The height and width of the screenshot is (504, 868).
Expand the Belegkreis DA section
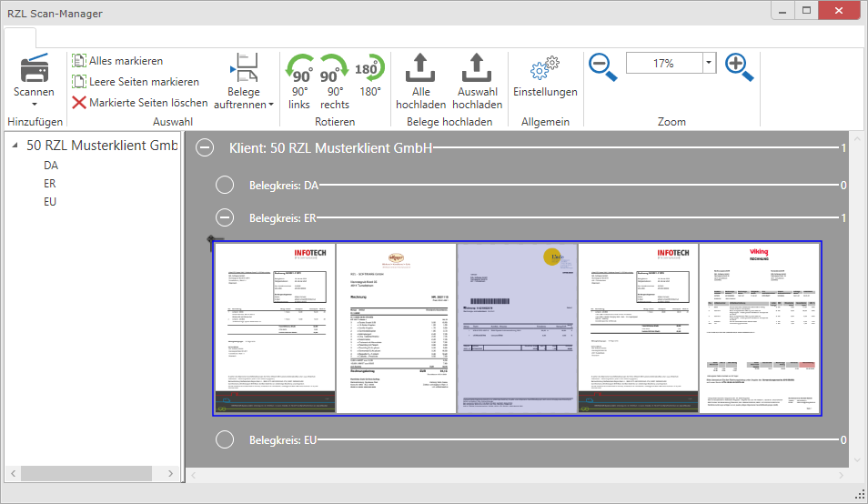pos(225,186)
